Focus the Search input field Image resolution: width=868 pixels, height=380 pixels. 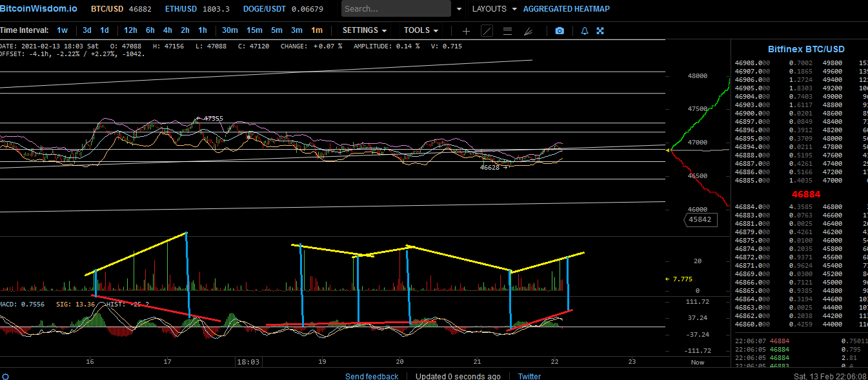pos(396,9)
